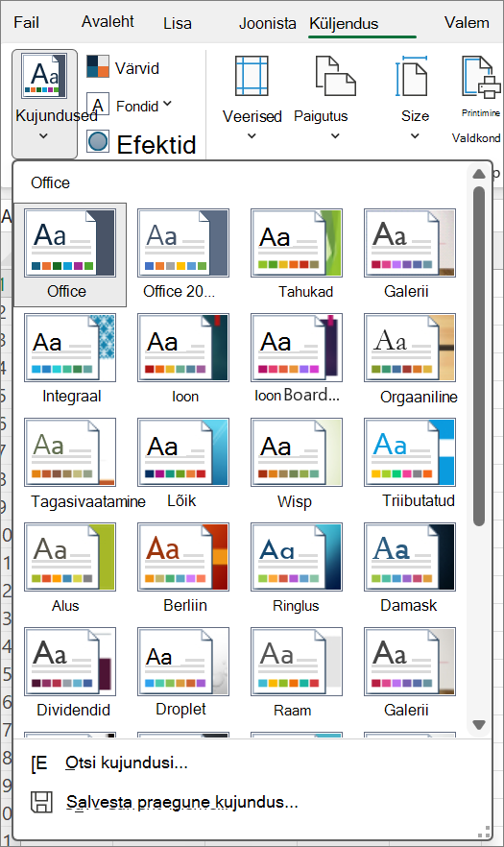504x847 pixels.
Task: Click the Printimine Valdkond print area icon
Action: [x=481, y=77]
